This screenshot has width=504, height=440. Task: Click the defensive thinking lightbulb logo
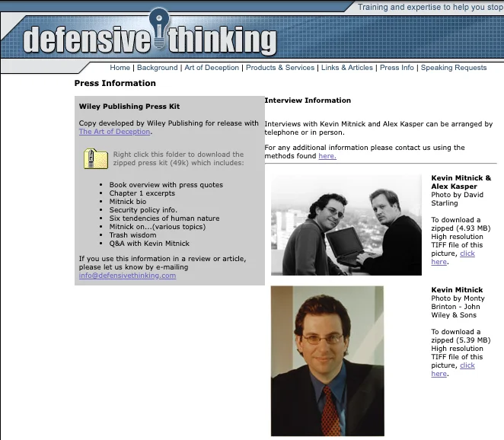point(159,29)
